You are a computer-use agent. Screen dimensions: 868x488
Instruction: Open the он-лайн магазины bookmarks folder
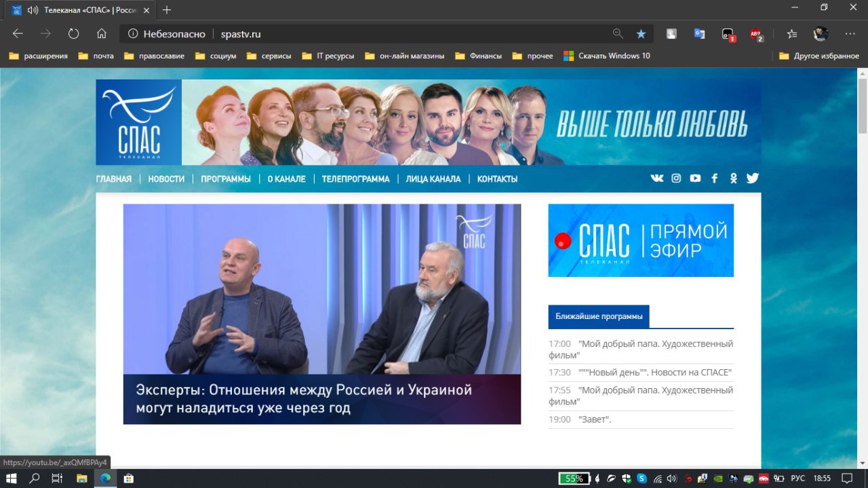(405, 56)
